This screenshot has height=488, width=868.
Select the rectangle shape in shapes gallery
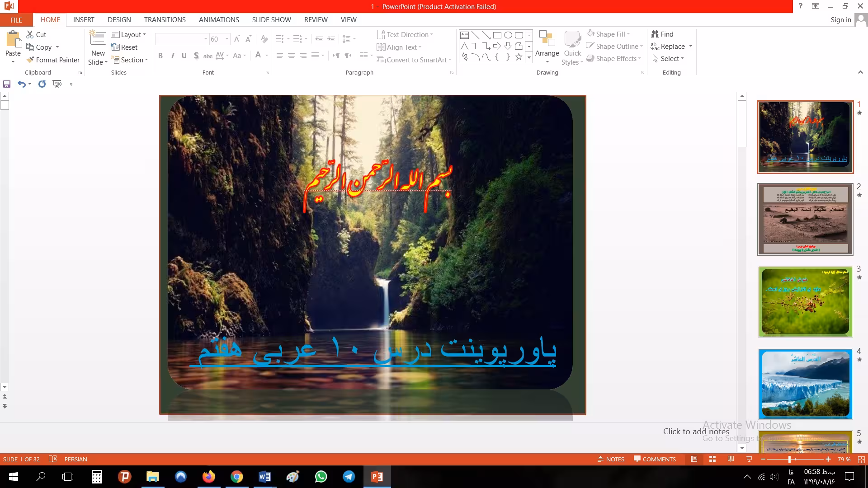[x=497, y=35]
